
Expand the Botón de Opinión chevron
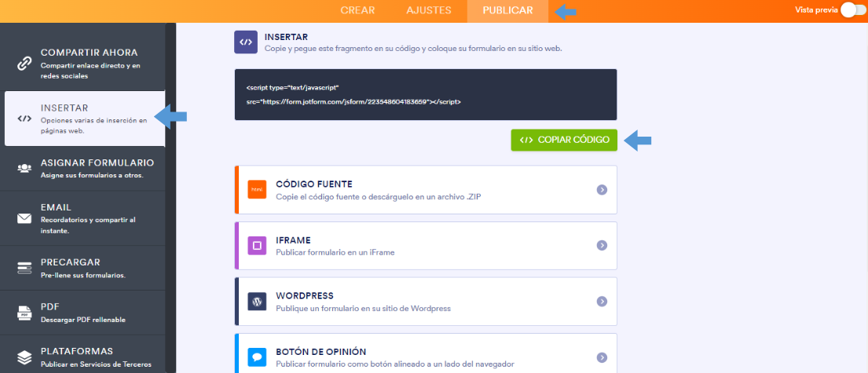click(x=602, y=357)
